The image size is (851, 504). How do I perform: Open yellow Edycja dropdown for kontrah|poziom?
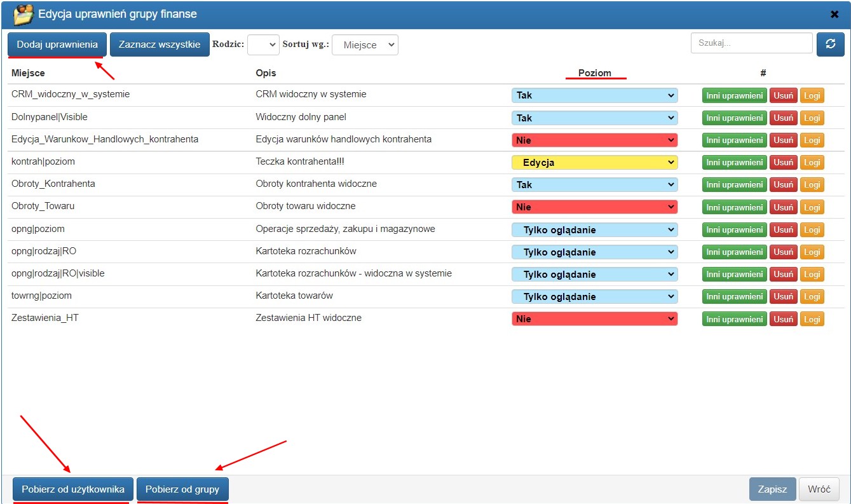pyautogui.click(x=594, y=162)
